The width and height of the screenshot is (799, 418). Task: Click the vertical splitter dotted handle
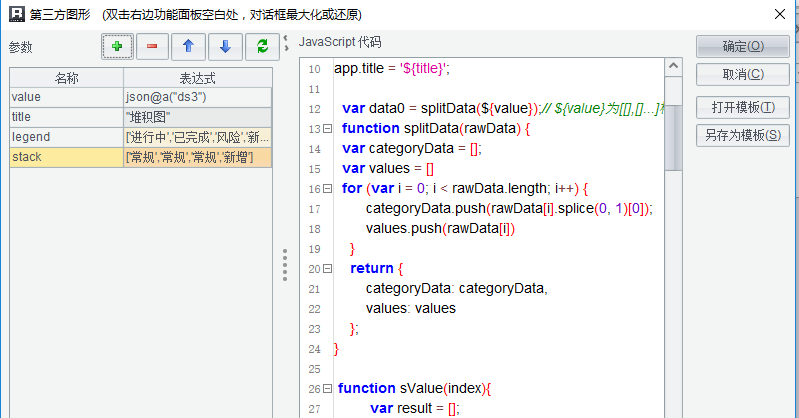(x=285, y=265)
